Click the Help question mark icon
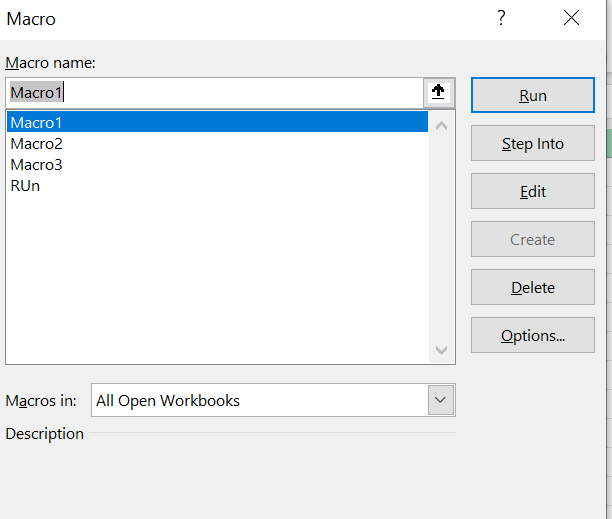Screen dimensions: 612x519 (501, 18)
